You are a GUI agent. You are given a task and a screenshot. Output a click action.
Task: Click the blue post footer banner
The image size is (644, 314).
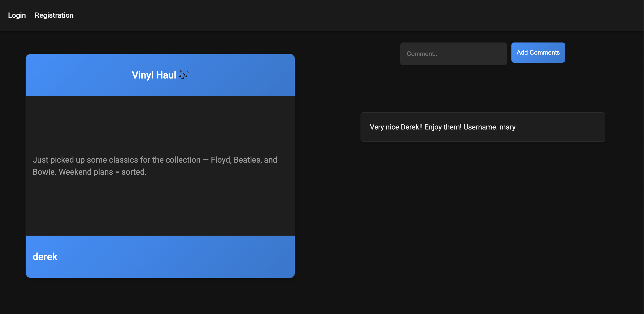pyautogui.click(x=175, y=257)
